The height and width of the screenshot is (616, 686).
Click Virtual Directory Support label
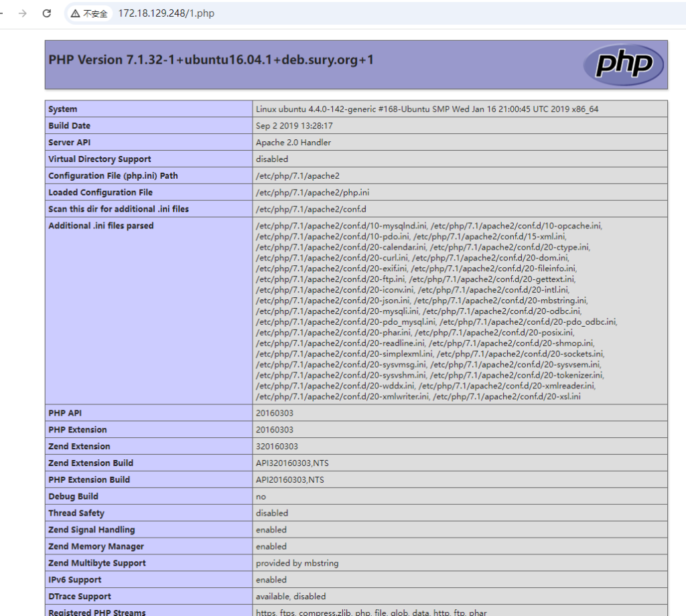pyautogui.click(x=100, y=159)
